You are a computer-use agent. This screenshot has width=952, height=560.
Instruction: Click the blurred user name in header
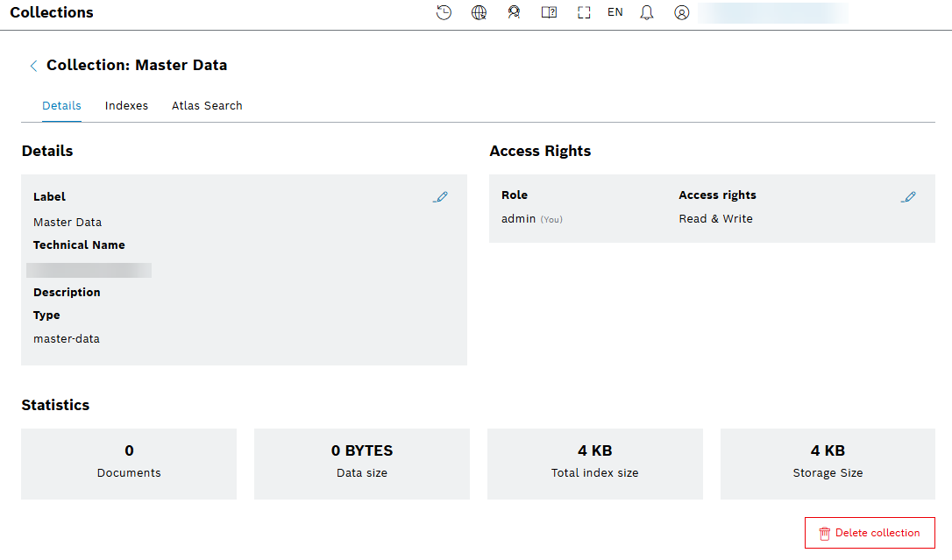pyautogui.click(x=771, y=13)
